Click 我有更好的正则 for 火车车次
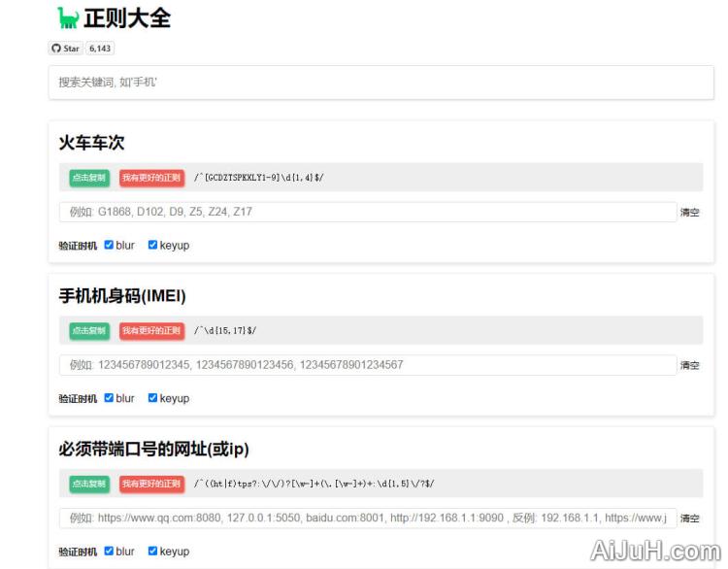This screenshot has height=569, width=728. pos(151,178)
